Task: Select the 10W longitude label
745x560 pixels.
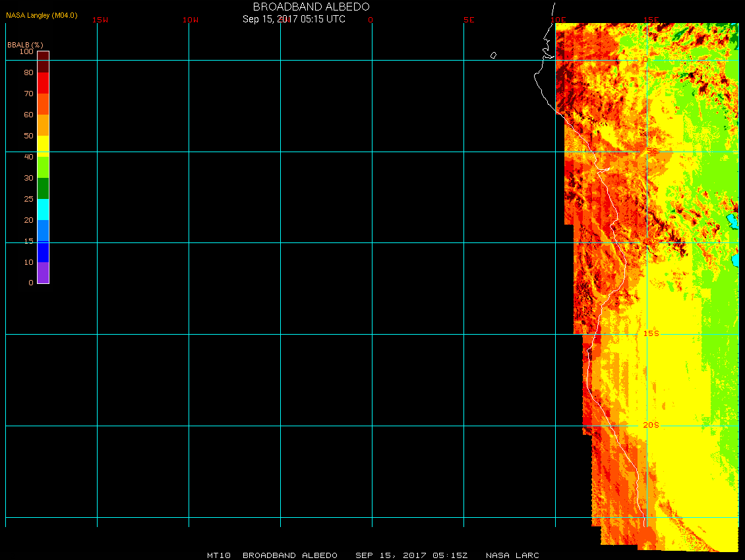Action: coord(191,20)
